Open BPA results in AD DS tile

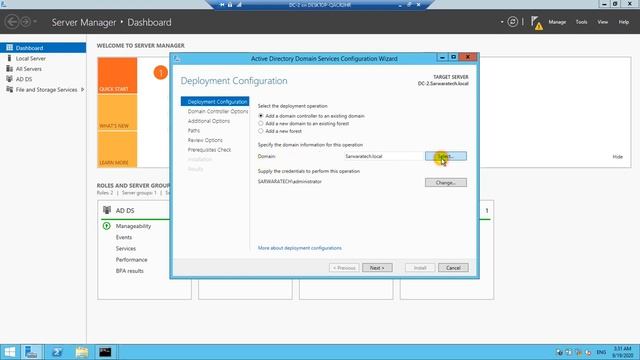[x=129, y=271]
